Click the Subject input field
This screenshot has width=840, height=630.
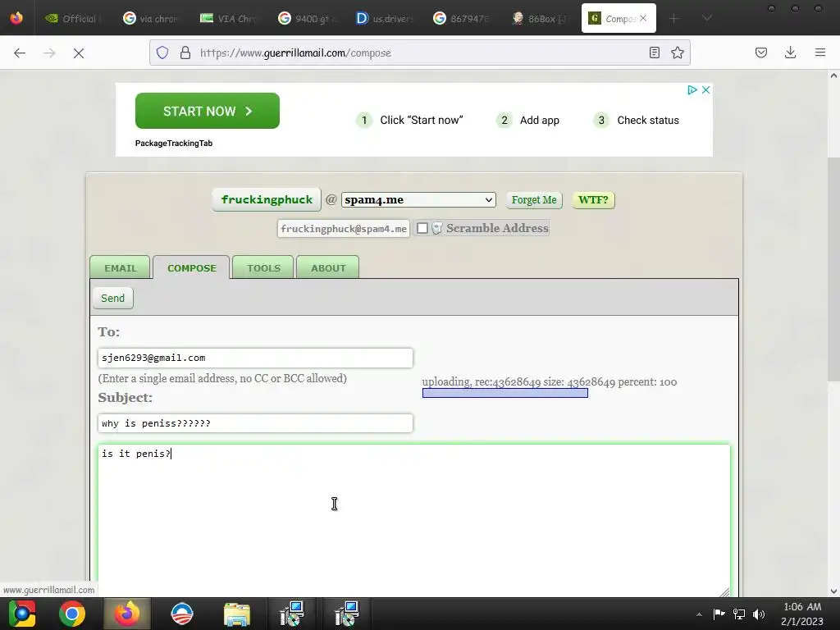[x=255, y=423]
